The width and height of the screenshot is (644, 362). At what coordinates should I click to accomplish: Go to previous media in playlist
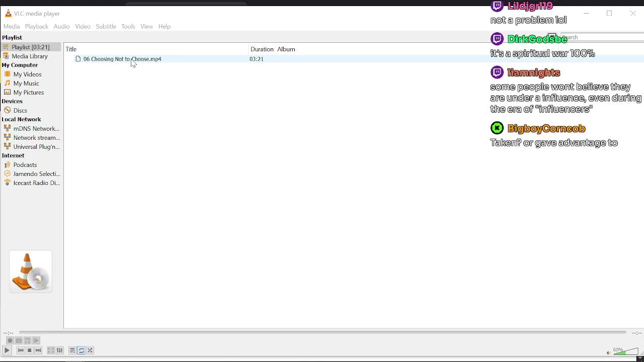pos(21,350)
